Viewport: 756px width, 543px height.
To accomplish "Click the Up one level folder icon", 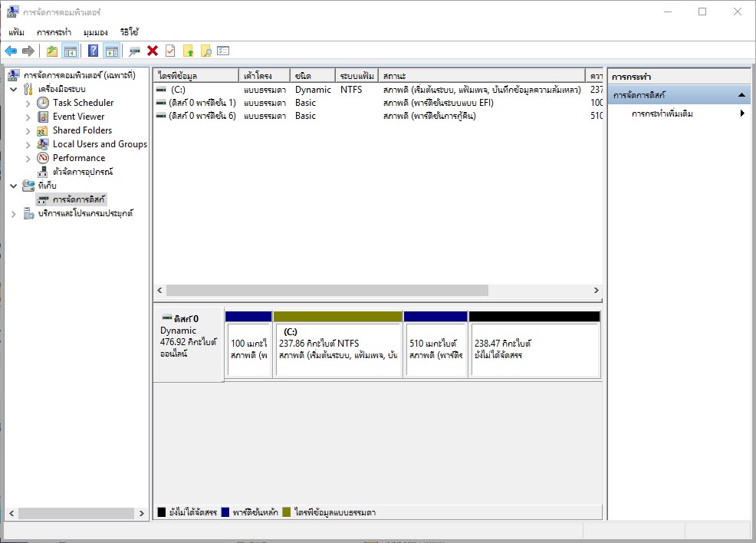I will [x=51, y=51].
